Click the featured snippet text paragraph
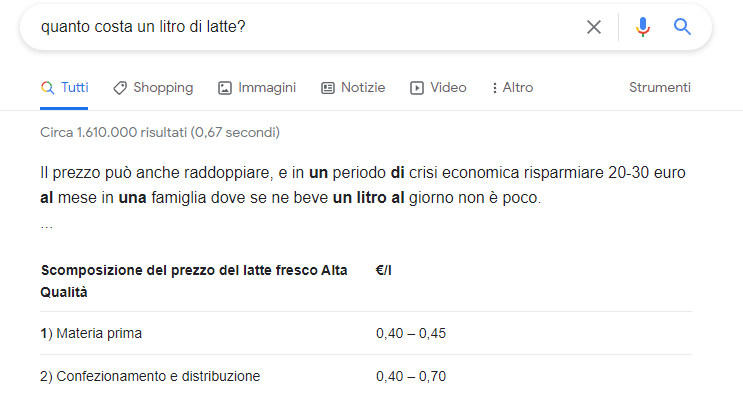 [x=363, y=185]
